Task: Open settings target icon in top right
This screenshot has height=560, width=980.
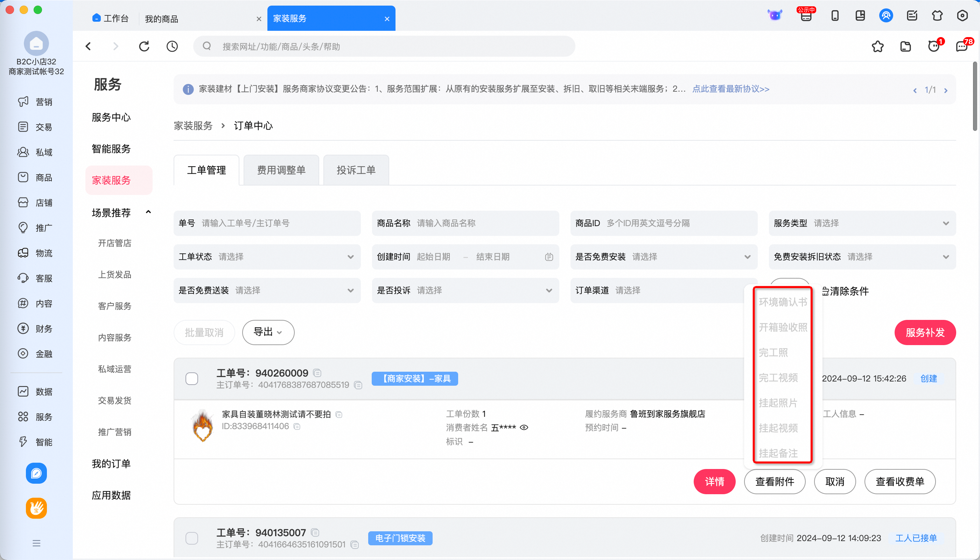Action: [962, 16]
